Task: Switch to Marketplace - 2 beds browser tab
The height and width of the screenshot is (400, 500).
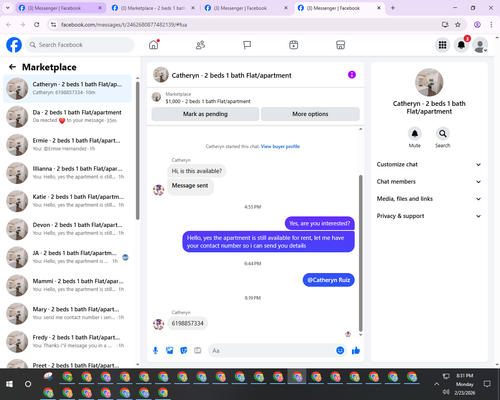Action: [x=153, y=8]
